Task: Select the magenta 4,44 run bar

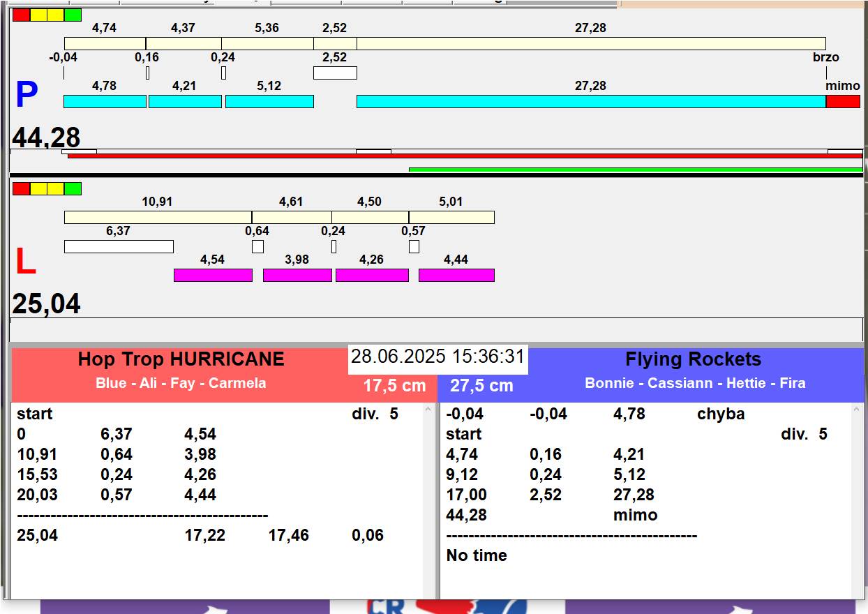Action: coord(456,276)
